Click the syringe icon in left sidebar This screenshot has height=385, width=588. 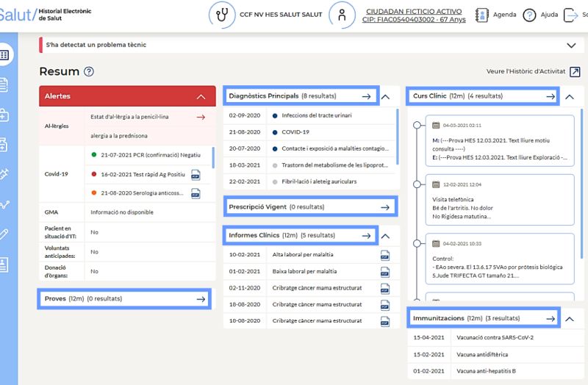(x=4, y=174)
